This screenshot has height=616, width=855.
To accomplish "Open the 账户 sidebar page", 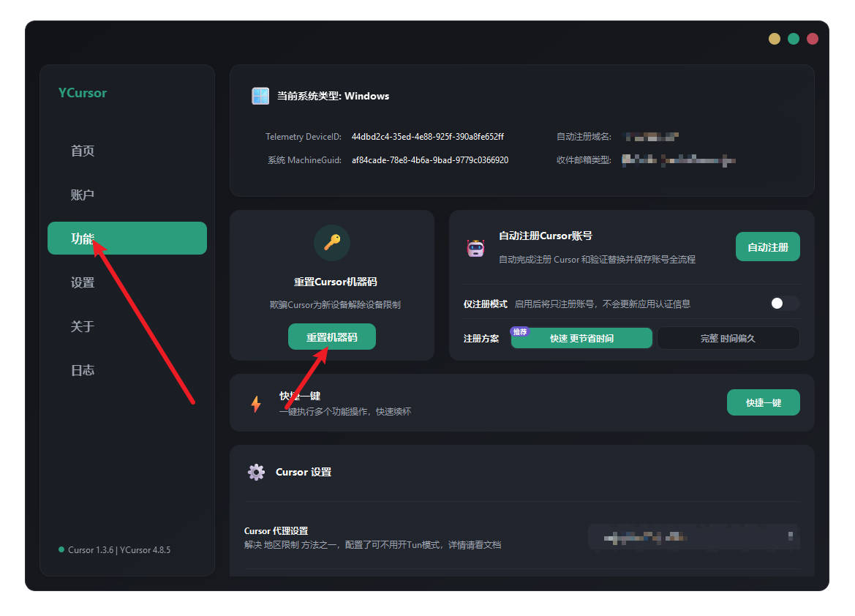I will click(83, 195).
